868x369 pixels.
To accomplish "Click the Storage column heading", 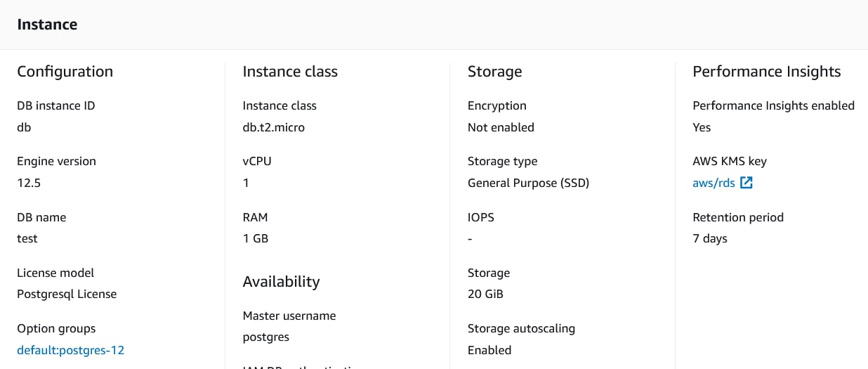I will (x=495, y=72).
